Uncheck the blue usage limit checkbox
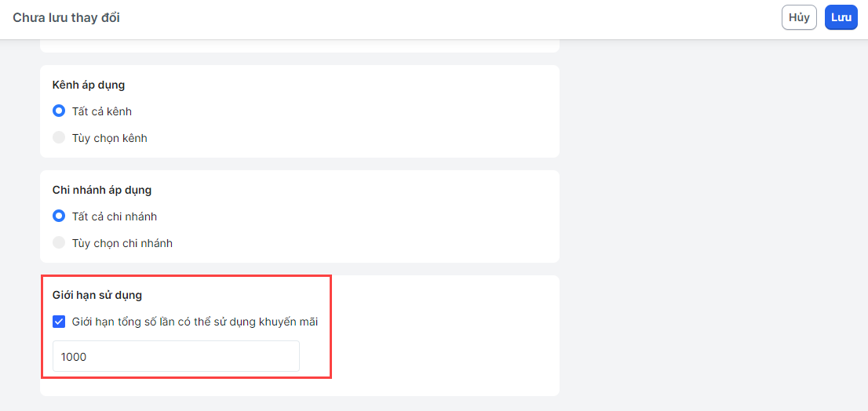This screenshot has height=411, width=868. (x=59, y=322)
